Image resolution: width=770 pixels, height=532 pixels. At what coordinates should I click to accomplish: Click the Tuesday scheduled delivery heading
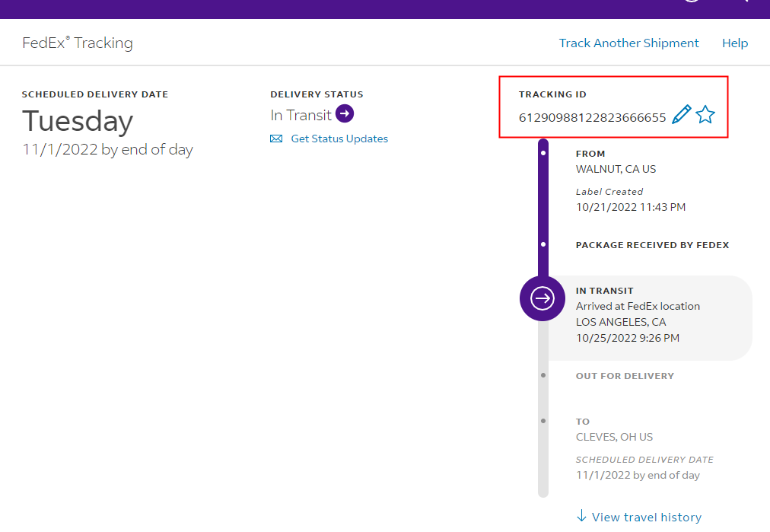[78, 121]
